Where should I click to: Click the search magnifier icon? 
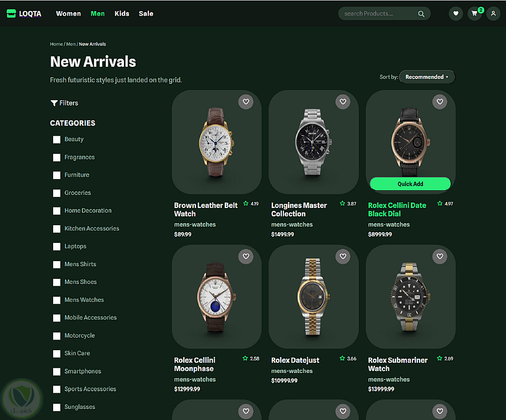click(x=421, y=14)
